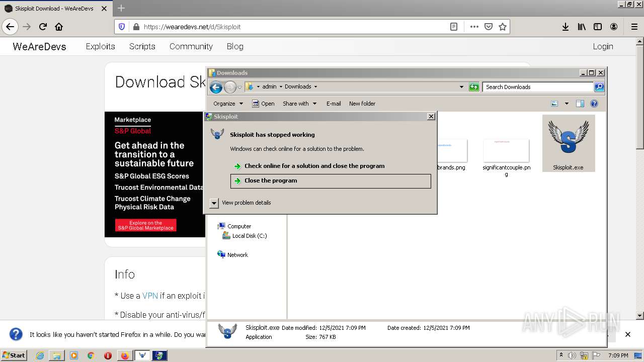Click Close the program
Screen dimensions: 644x362
point(331,181)
